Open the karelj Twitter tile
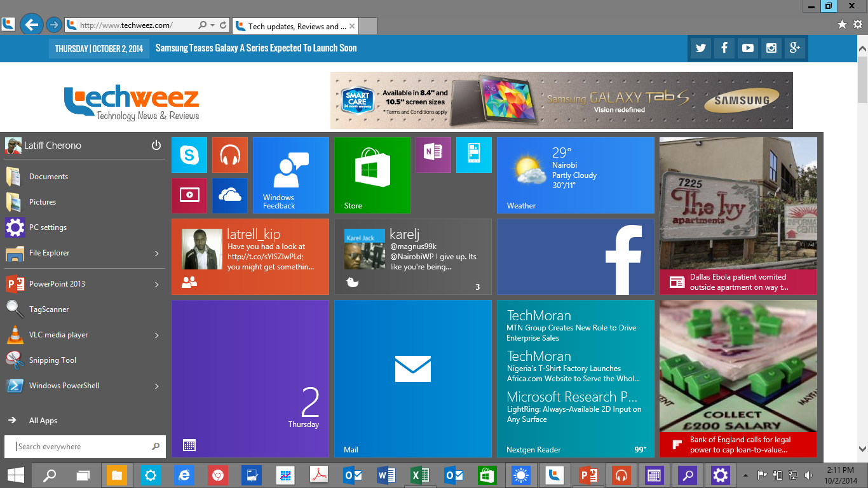The width and height of the screenshot is (868, 488). [413, 257]
